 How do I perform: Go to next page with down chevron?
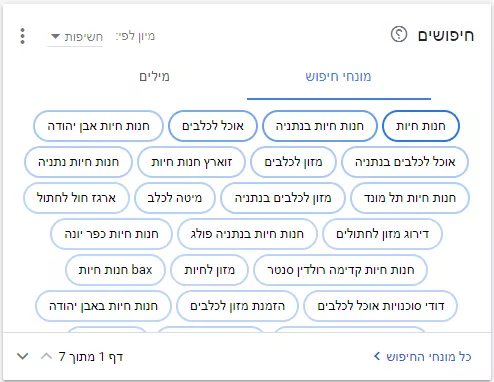[22, 356]
